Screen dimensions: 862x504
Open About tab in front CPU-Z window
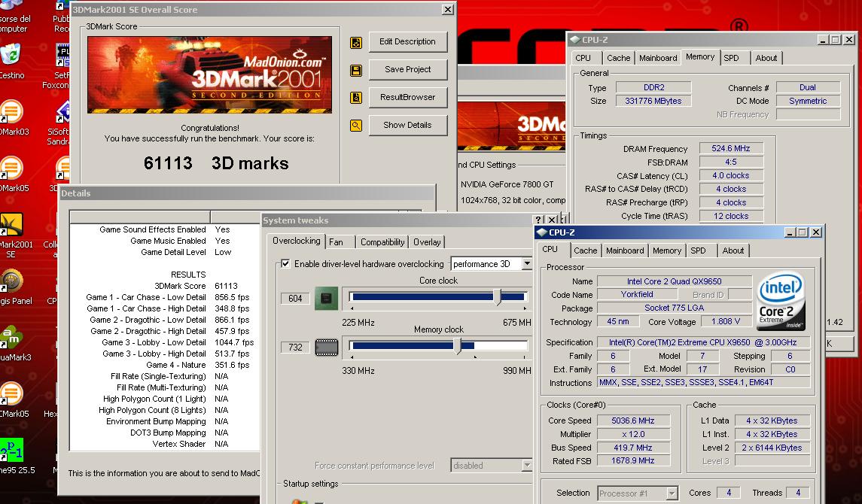733,250
